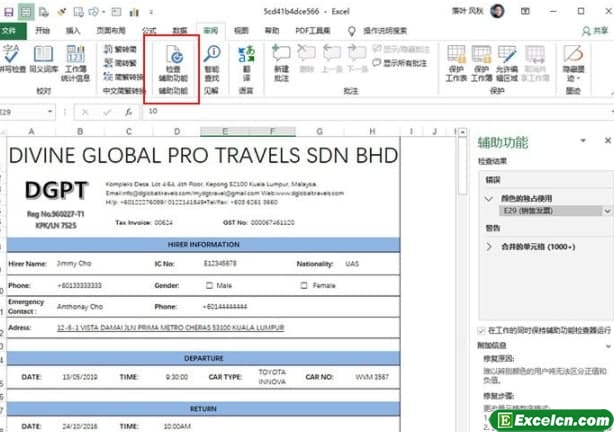Viewport: 614px width, 432px height.
Task: Click the Check Accessibility (检查辅助功能) icon
Action: [173, 63]
